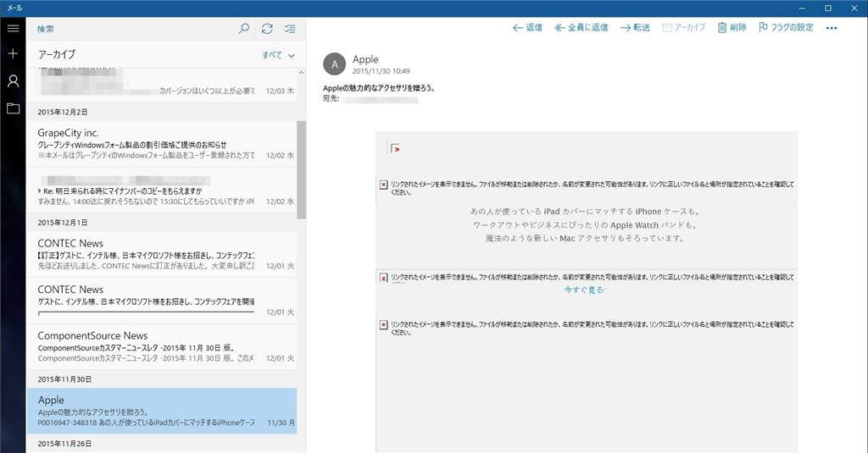
Task: Click the 今すぐ見る link
Action: pos(584,290)
